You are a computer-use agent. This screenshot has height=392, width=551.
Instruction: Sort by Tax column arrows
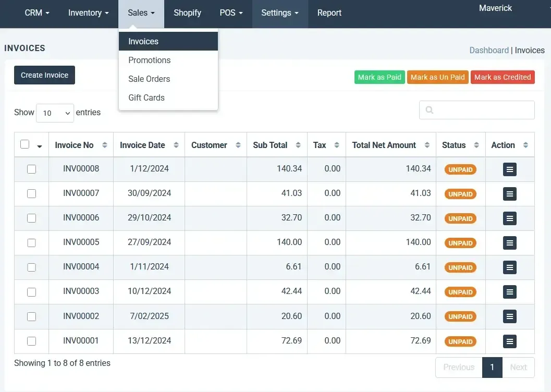pos(337,145)
